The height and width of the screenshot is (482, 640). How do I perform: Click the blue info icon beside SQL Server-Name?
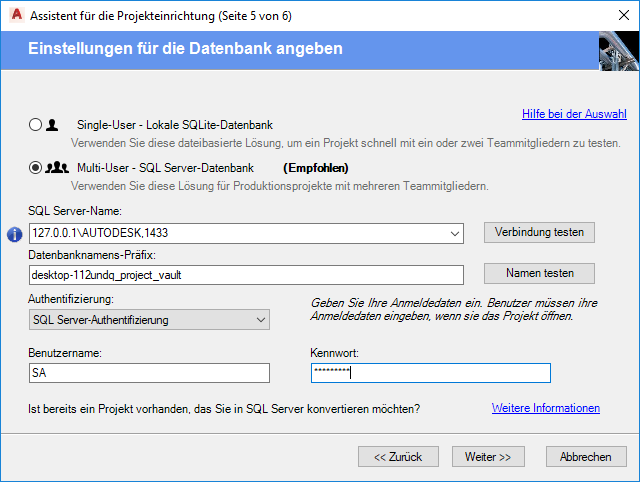point(15,234)
